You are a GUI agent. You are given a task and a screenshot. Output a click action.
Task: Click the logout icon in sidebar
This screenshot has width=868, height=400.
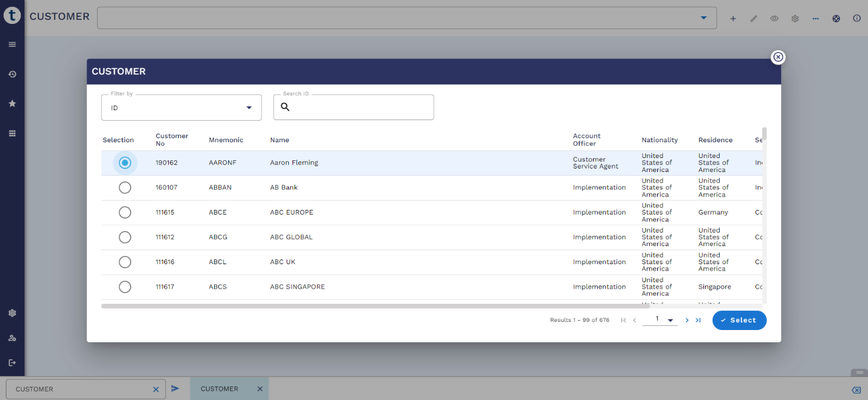click(12, 363)
